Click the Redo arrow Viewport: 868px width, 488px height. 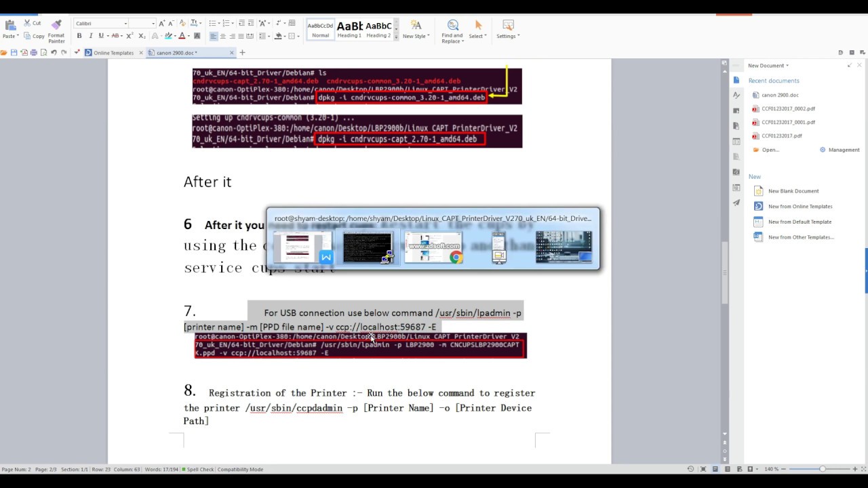(64, 52)
